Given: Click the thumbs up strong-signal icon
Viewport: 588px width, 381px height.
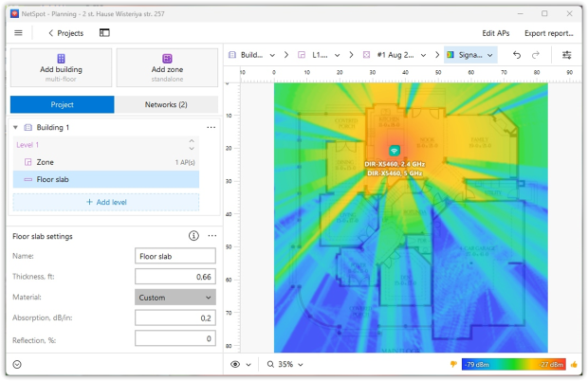Looking at the screenshot, I should tap(574, 364).
